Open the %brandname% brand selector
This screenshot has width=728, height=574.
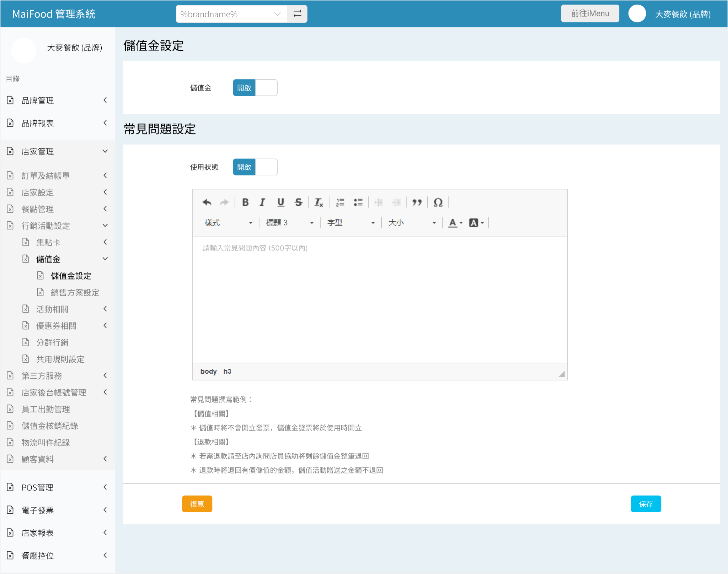click(231, 14)
